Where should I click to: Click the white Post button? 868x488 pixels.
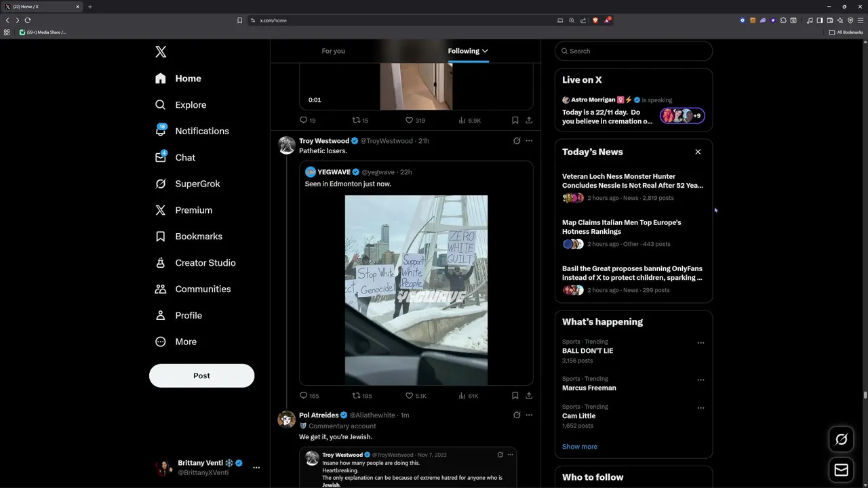tap(201, 375)
